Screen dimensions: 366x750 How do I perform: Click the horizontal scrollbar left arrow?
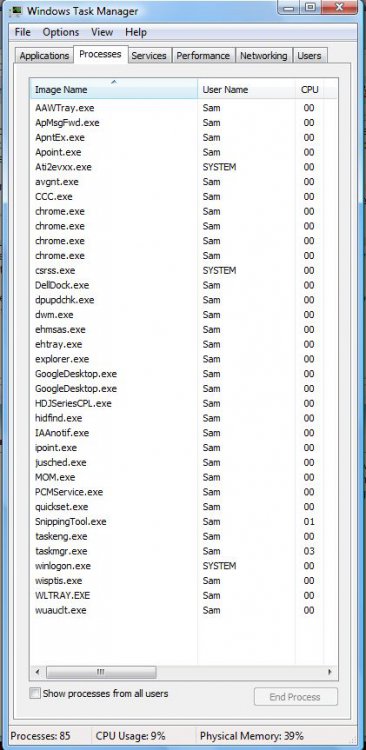(37, 672)
